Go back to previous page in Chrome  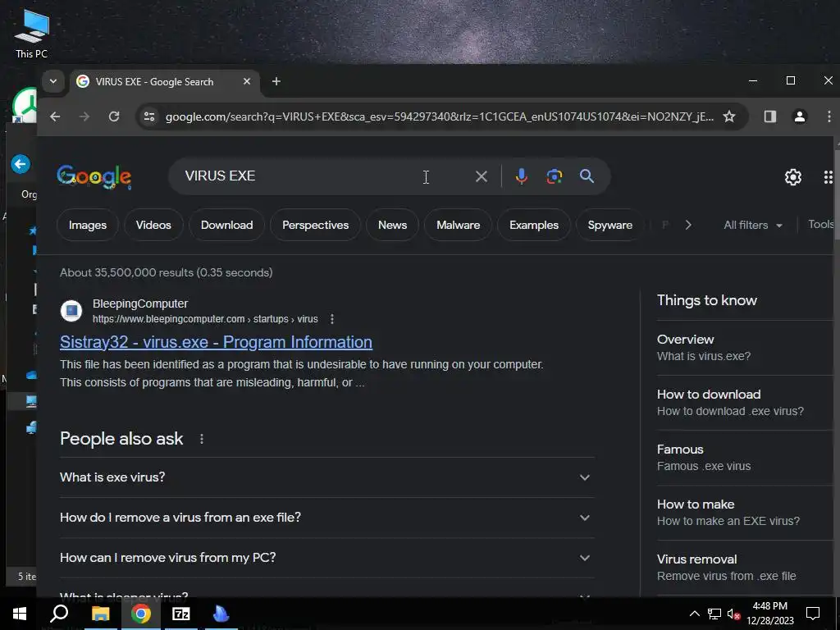pos(55,116)
